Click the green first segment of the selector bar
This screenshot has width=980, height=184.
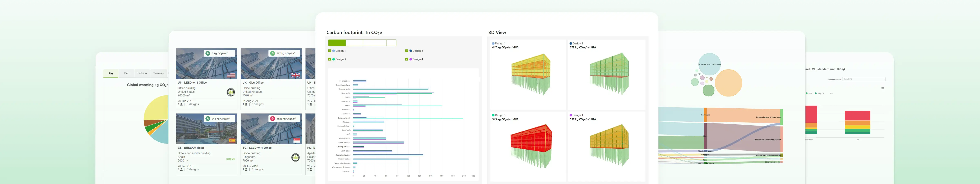tap(337, 43)
